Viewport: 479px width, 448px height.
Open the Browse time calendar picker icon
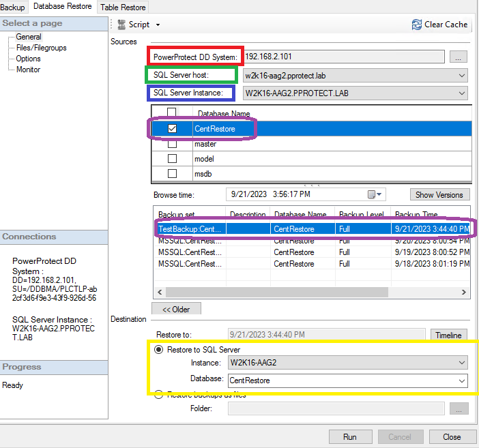373,194
